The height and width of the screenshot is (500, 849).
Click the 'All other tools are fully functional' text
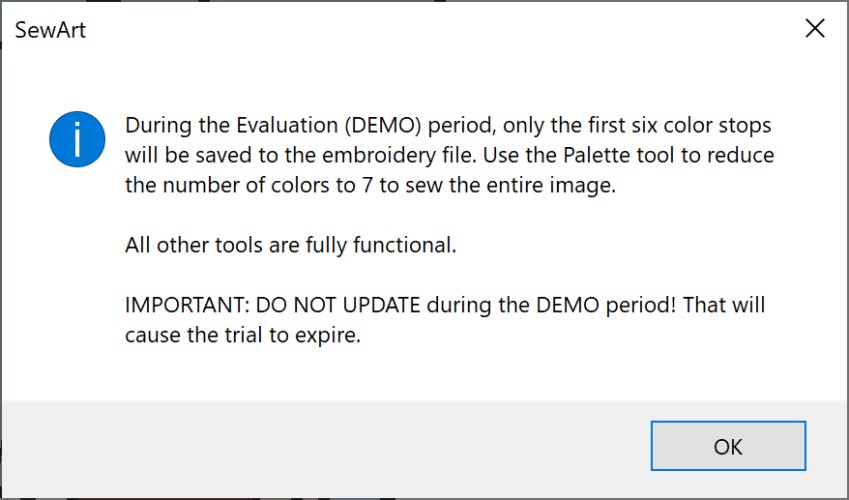290,245
